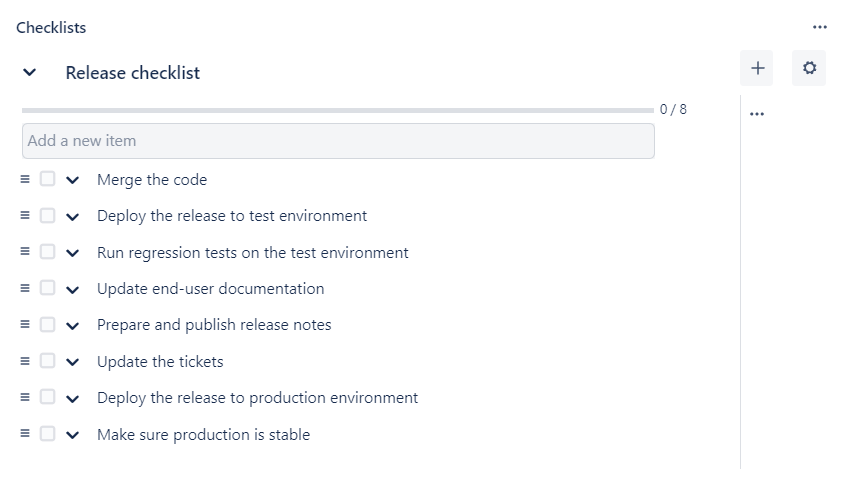Click drag handle for Make sure production is stable
The width and height of the screenshot is (845, 481).
(x=26, y=434)
